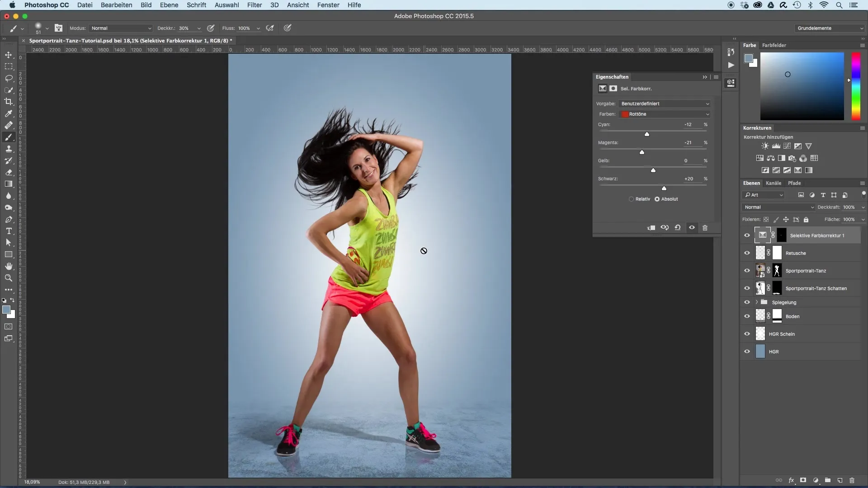Screen dimensions: 868x488
Task: Select the Blur tool
Action: 9,196
